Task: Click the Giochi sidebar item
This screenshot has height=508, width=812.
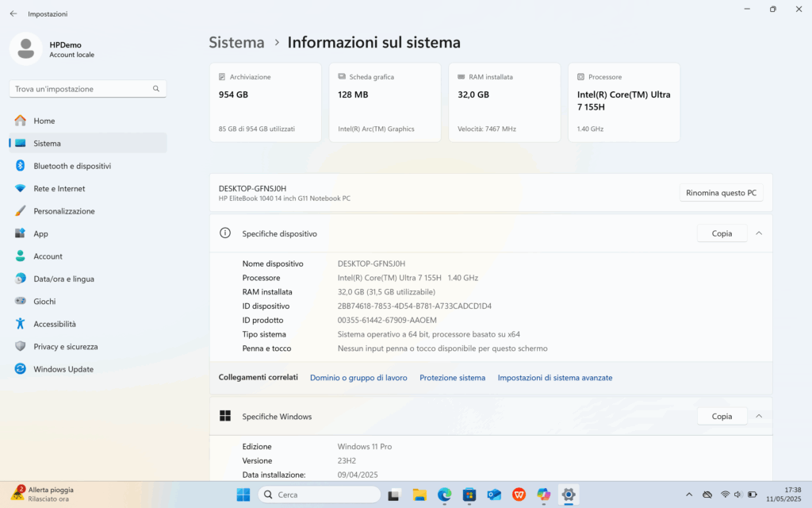Action: tap(44, 302)
